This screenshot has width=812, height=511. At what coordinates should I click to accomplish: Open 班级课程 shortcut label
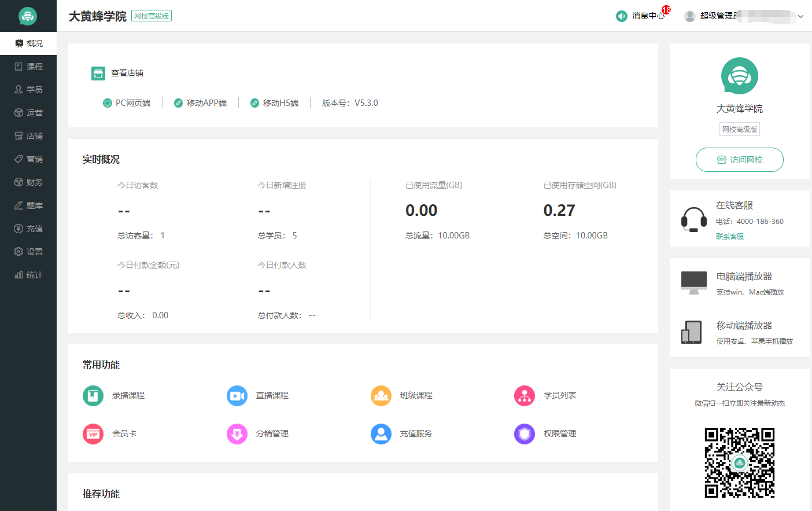pyautogui.click(x=416, y=395)
